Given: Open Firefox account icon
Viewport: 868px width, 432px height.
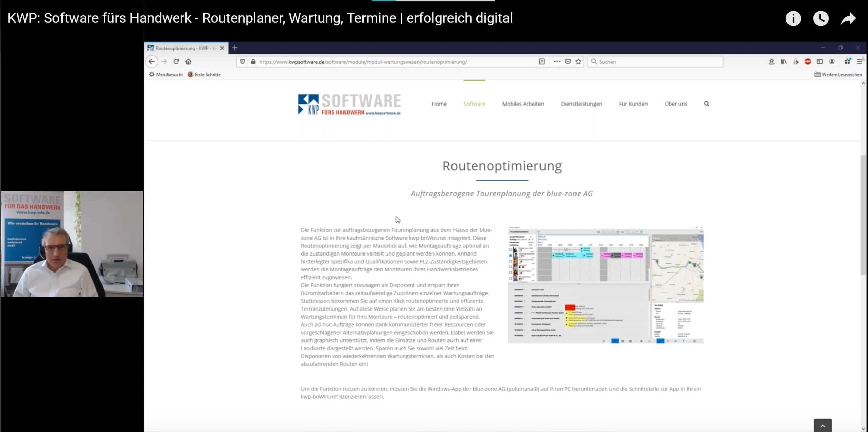Looking at the screenshot, I should pyautogui.click(x=832, y=61).
